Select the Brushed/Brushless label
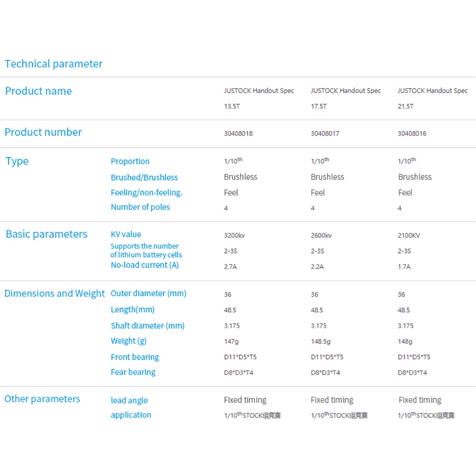Screen dimensions: 476x476 [144, 178]
